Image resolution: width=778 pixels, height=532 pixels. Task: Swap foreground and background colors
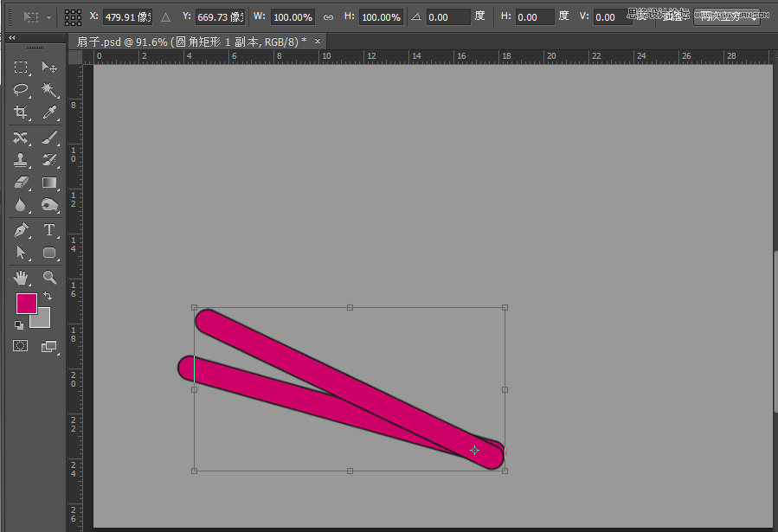[x=48, y=296]
